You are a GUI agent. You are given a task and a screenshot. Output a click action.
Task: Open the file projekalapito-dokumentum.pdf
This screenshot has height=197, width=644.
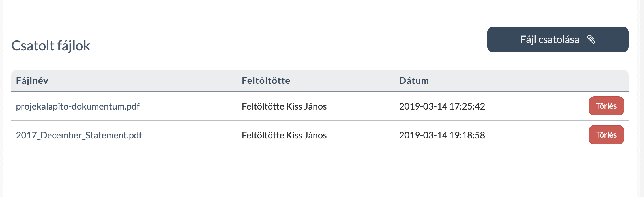click(78, 106)
